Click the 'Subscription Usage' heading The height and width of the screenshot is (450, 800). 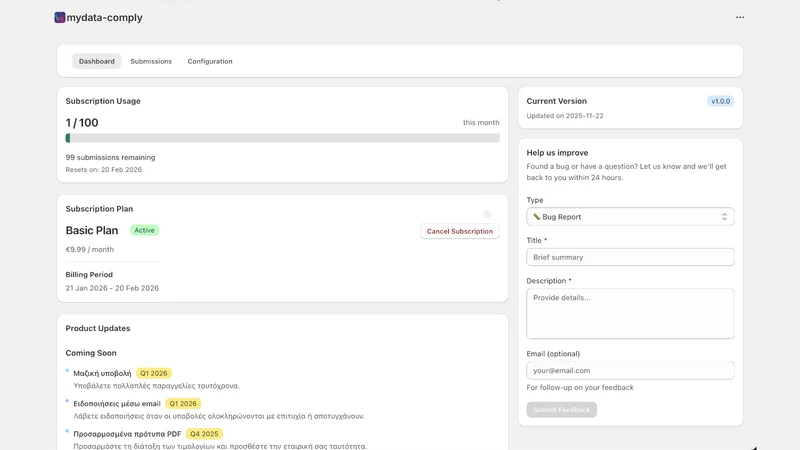103,101
